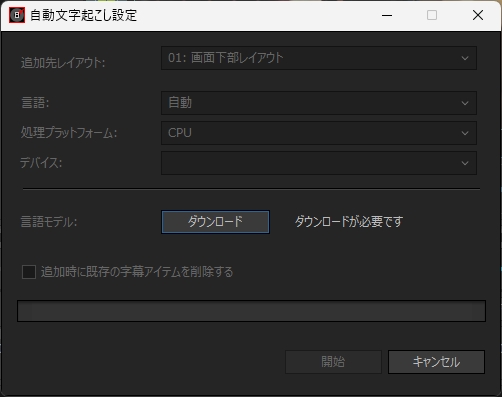The width and height of the screenshot is (502, 397).
Task: Click the 開始 button
Action: 333,362
